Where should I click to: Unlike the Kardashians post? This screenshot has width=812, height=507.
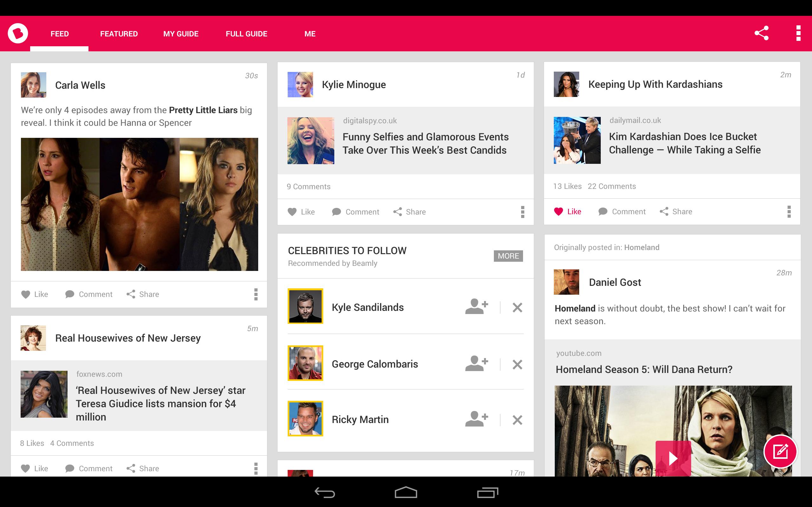click(x=568, y=211)
